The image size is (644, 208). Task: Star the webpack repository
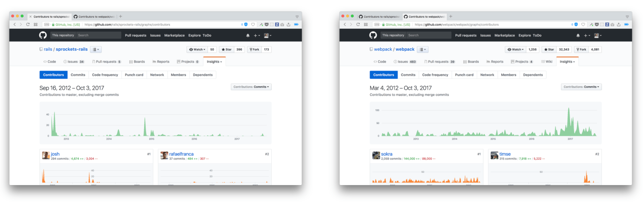[549, 49]
